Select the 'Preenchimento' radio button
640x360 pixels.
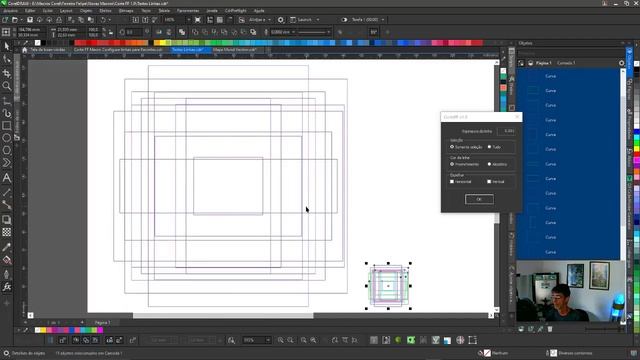pos(452,164)
